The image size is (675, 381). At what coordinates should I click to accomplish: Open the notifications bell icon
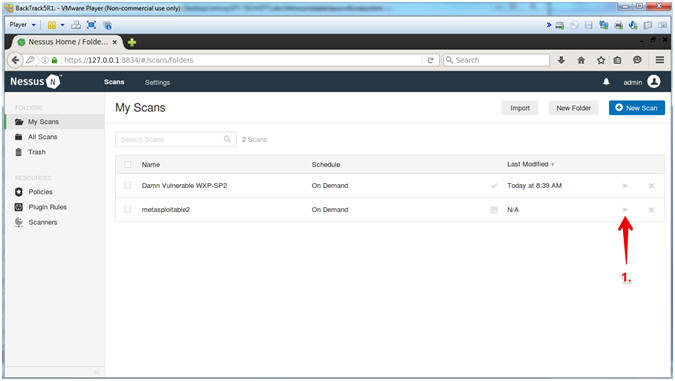coord(606,82)
